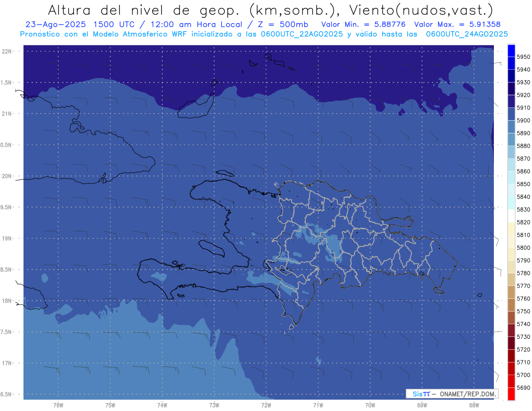Click the legend value "5850"
Image resolution: width=532 pixels, height=411 pixels.
[524, 184]
